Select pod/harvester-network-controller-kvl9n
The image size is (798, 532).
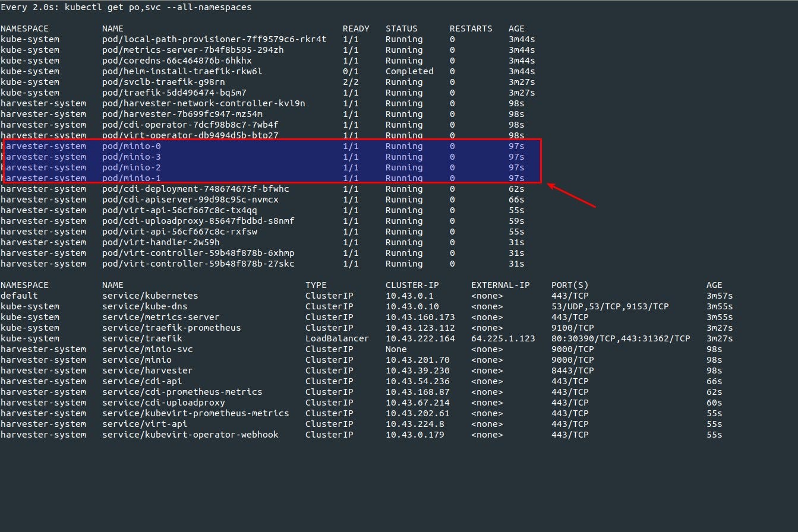click(x=203, y=103)
